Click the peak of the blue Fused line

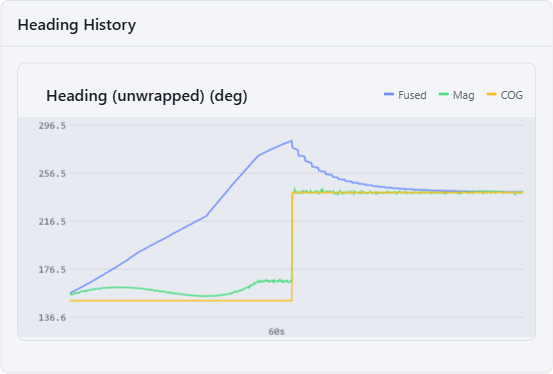[x=291, y=141]
